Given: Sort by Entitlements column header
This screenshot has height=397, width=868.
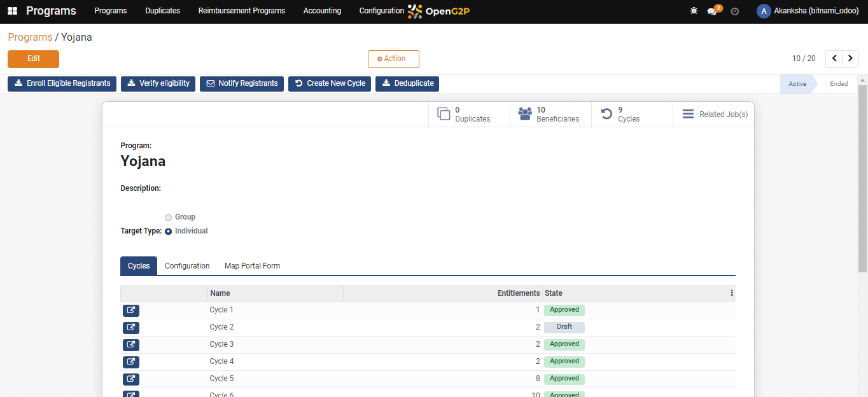Looking at the screenshot, I should 442,293.
